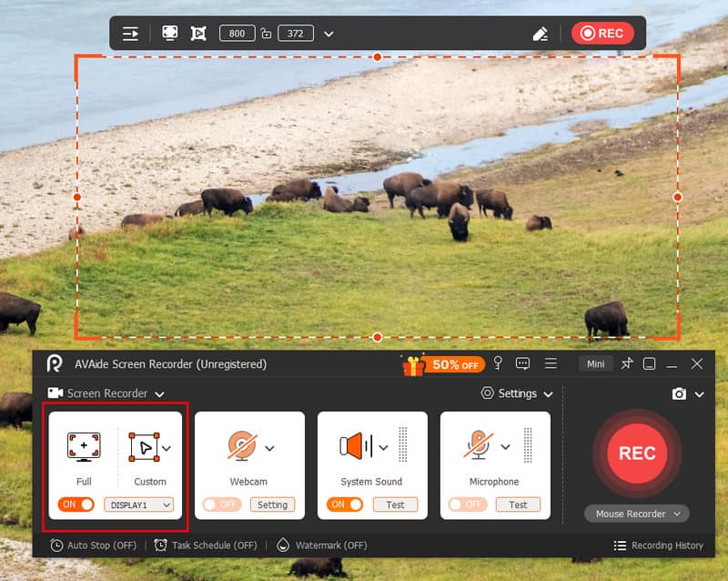Click the fullscreen region icon in top toolbar
This screenshot has height=581, width=728.
click(169, 33)
